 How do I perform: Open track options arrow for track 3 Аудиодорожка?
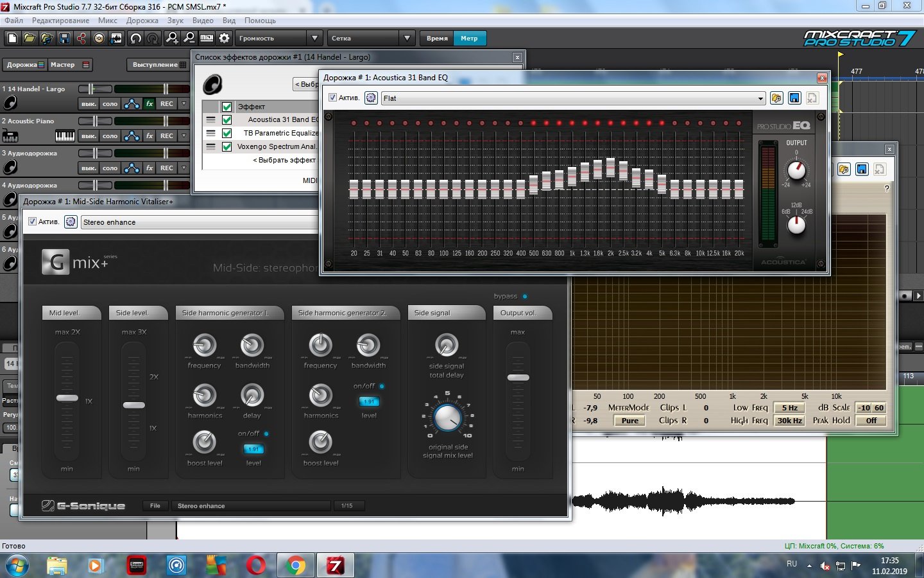click(184, 168)
